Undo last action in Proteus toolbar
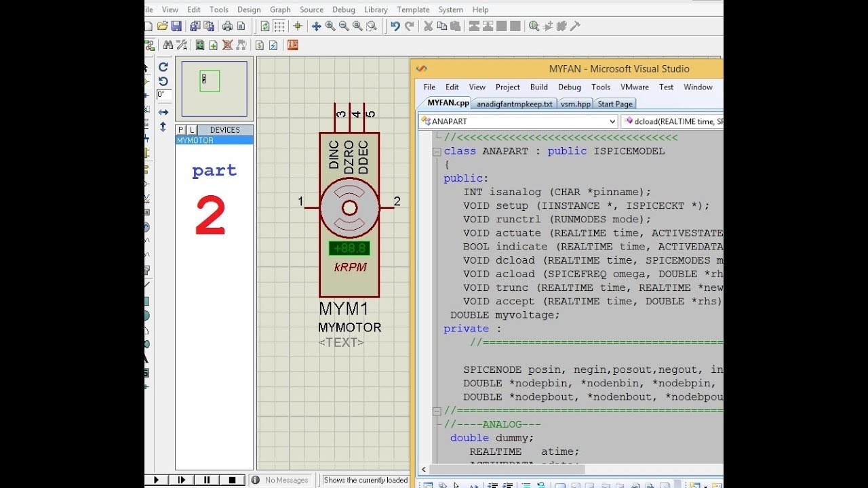Image resolution: width=868 pixels, height=488 pixels. click(x=395, y=26)
